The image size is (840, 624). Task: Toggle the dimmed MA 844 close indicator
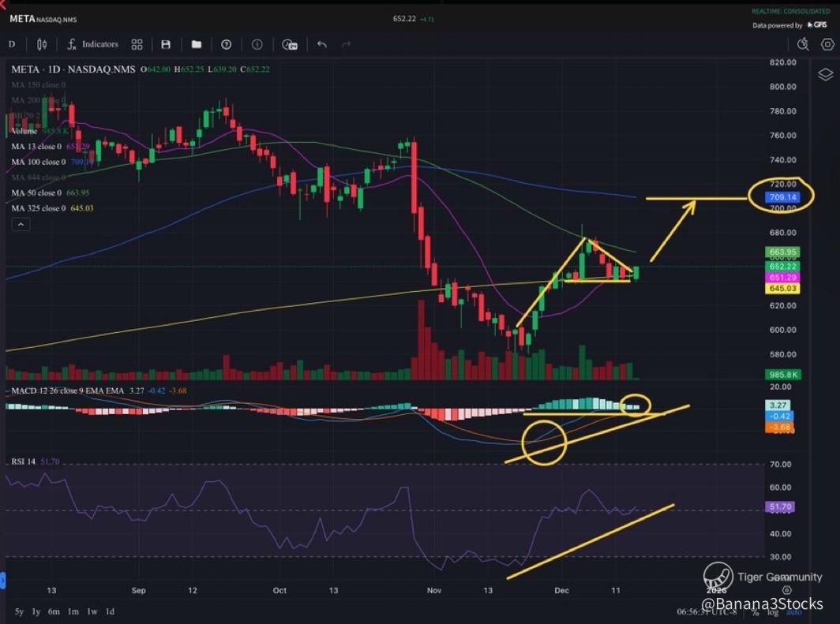pos(38,177)
